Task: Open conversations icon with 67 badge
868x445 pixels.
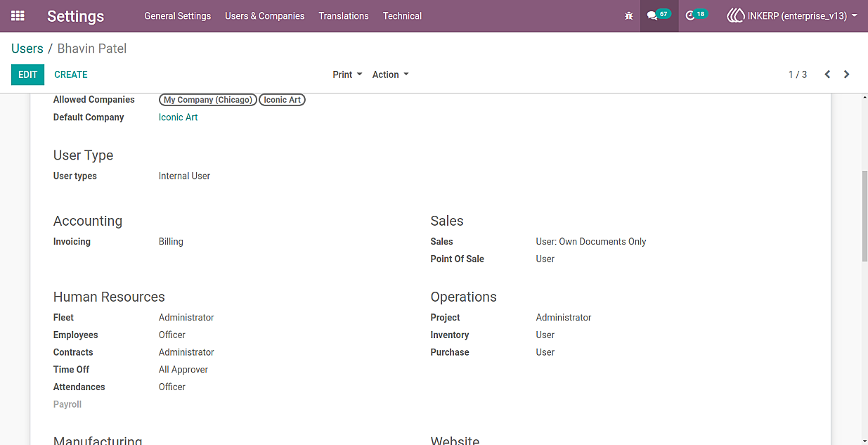Action: click(x=659, y=15)
